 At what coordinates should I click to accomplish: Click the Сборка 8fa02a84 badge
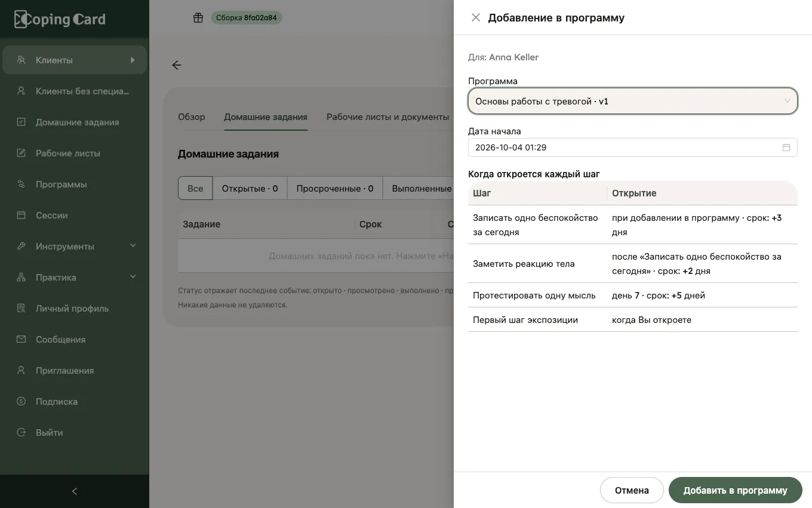(x=247, y=18)
